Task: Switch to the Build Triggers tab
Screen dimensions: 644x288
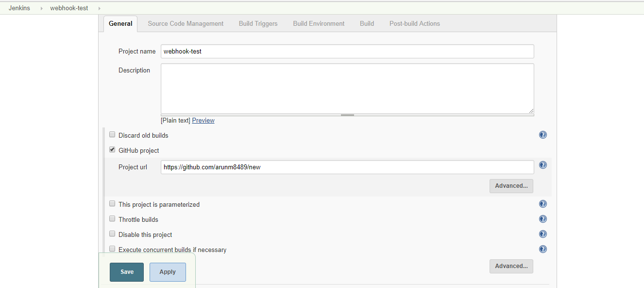Action: (x=258, y=23)
